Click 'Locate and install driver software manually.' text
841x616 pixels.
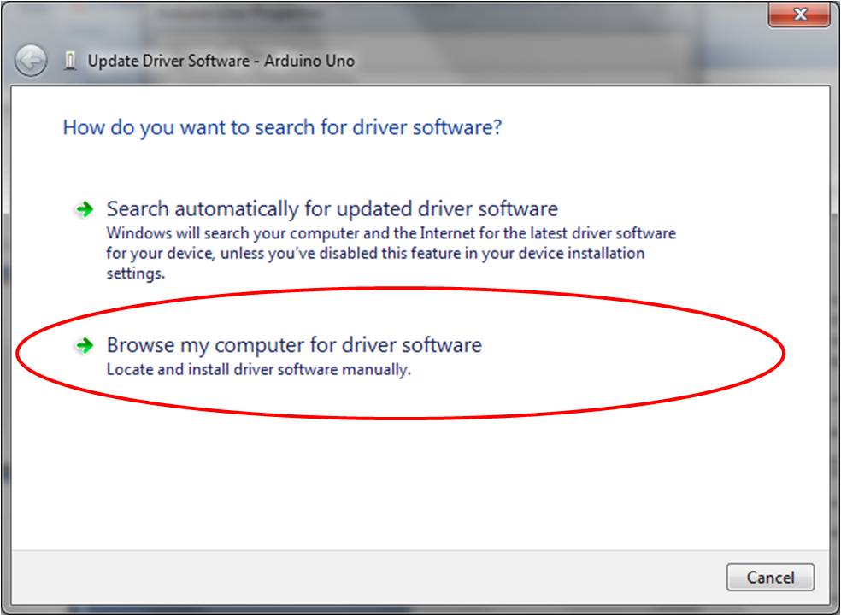click(x=258, y=369)
